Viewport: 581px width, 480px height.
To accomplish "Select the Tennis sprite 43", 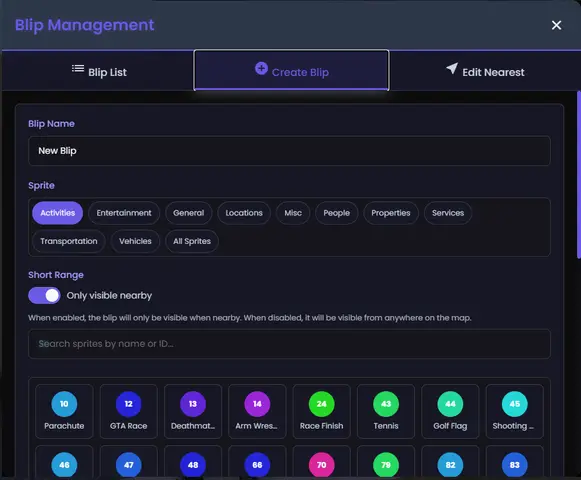I will (386, 411).
